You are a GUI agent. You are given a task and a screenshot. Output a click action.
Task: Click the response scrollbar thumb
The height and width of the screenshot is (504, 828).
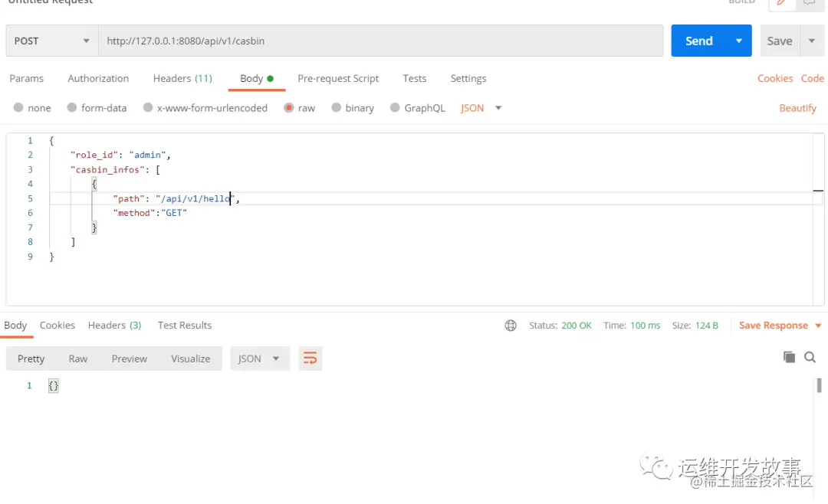pyautogui.click(x=819, y=385)
